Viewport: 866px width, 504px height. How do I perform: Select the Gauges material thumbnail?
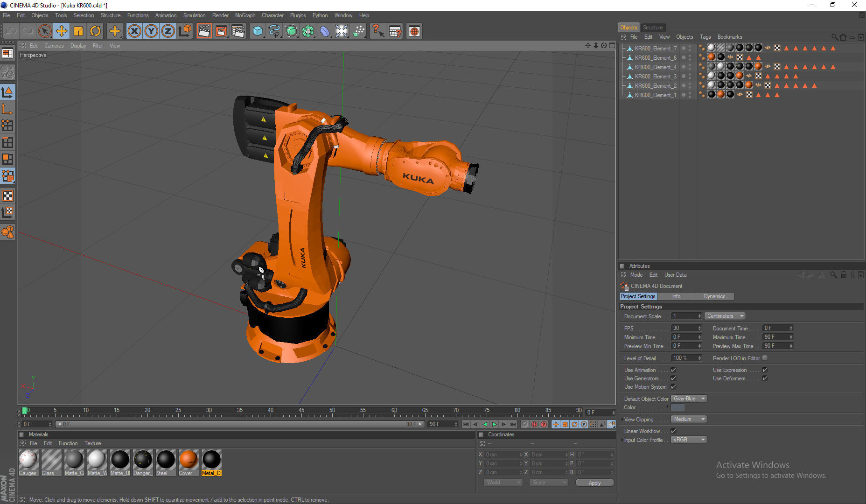[x=28, y=462]
